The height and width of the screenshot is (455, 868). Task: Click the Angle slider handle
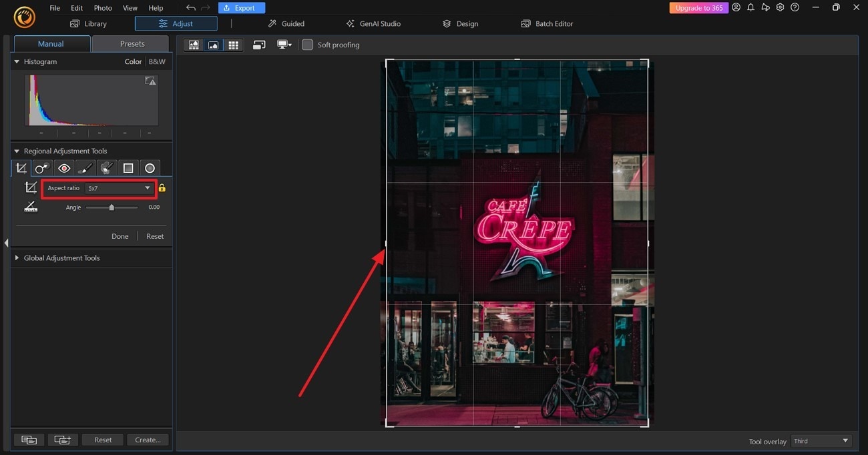112,207
